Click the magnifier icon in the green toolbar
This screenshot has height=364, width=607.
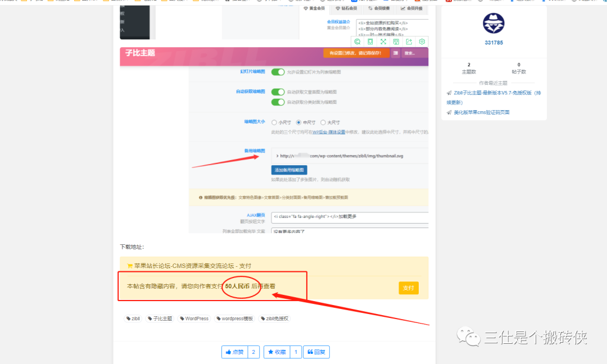click(357, 42)
